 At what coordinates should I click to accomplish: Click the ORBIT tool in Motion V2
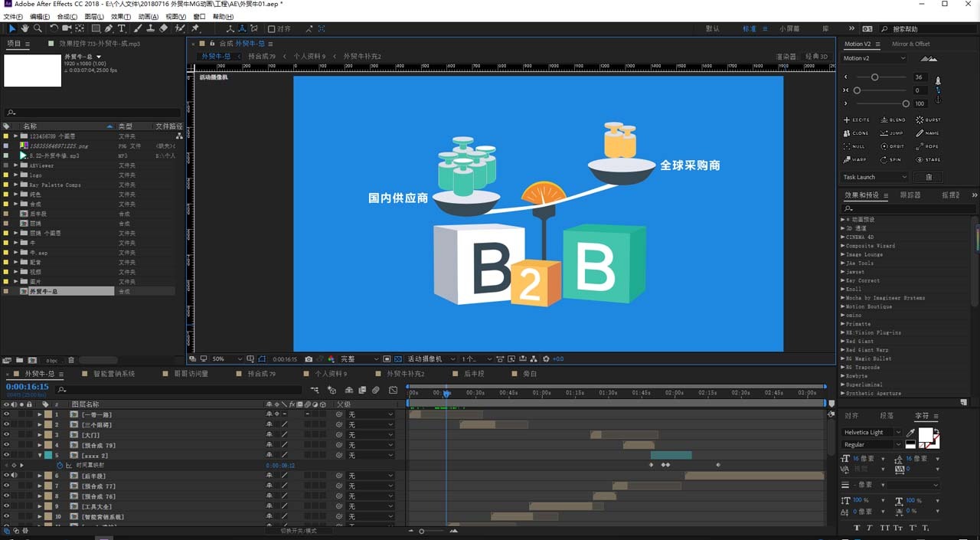click(x=893, y=146)
